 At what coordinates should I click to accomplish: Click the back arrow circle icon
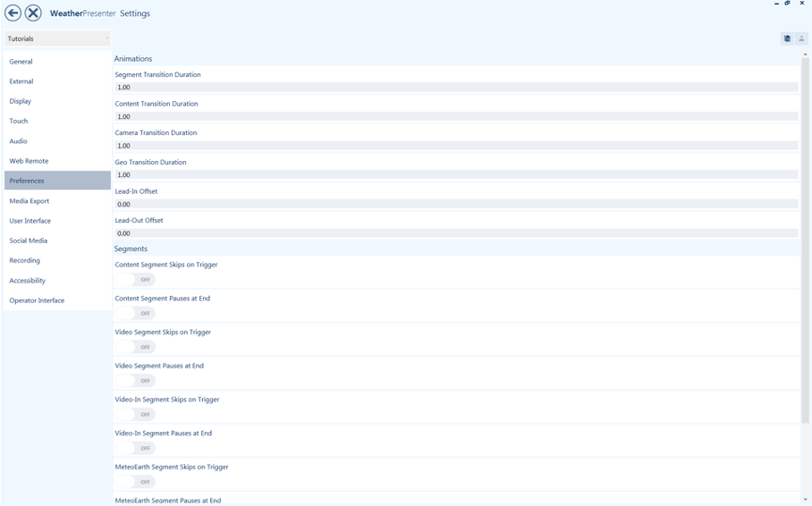pyautogui.click(x=13, y=13)
